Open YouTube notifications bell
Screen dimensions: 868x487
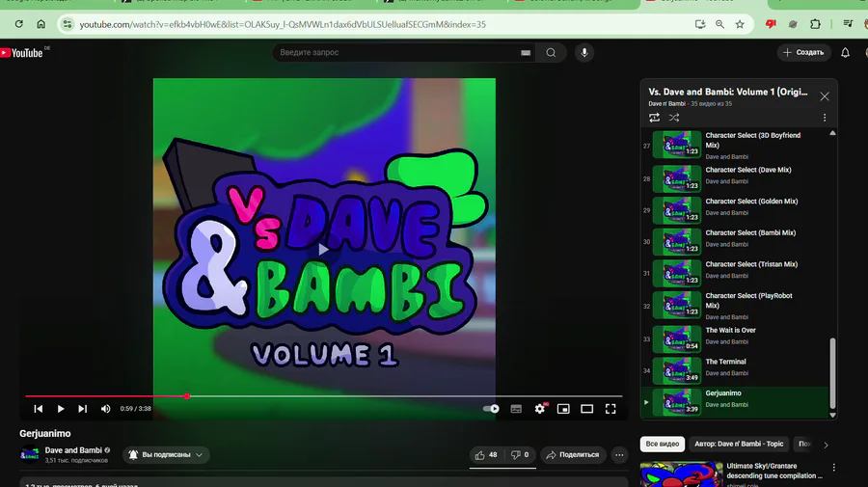(845, 53)
